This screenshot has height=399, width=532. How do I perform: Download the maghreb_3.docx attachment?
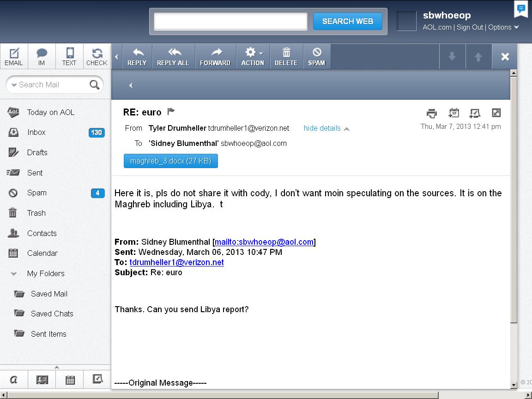[x=170, y=161]
